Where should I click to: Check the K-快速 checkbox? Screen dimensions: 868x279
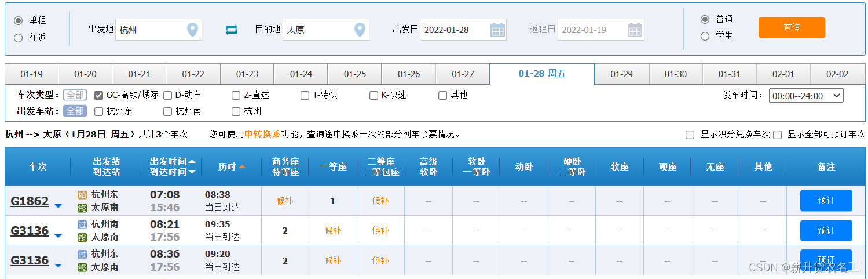point(373,95)
